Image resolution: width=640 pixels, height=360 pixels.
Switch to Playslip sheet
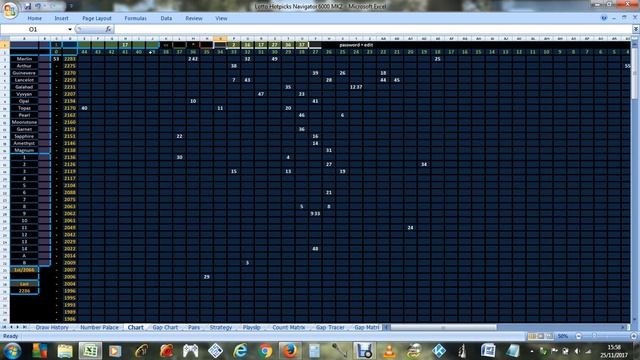251,327
